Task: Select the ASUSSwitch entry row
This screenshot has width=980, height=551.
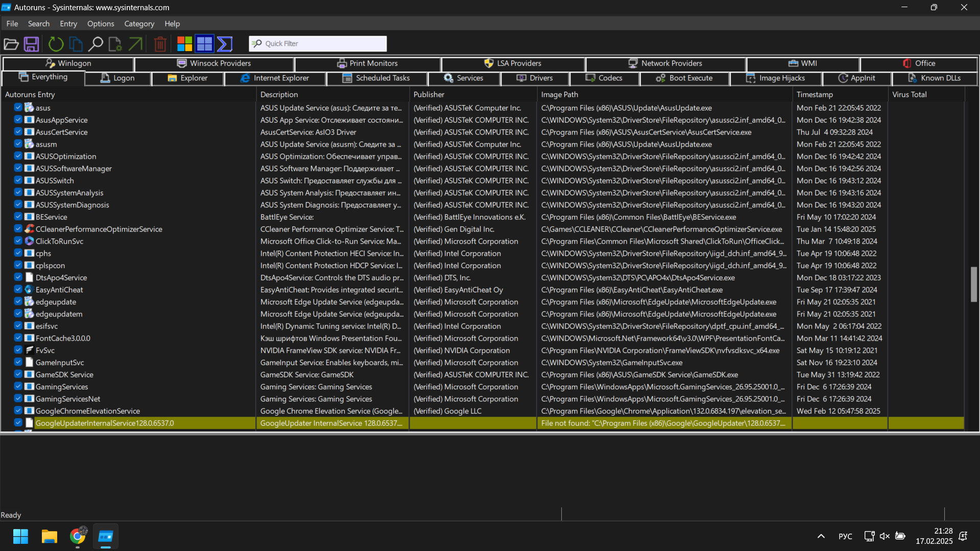Action: coord(482,180)
